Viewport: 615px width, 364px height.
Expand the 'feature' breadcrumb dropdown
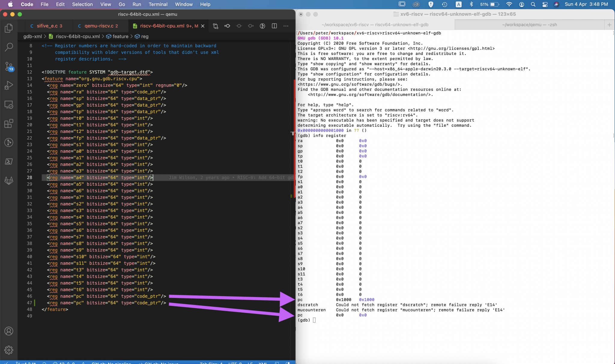[x=120, y=36]
